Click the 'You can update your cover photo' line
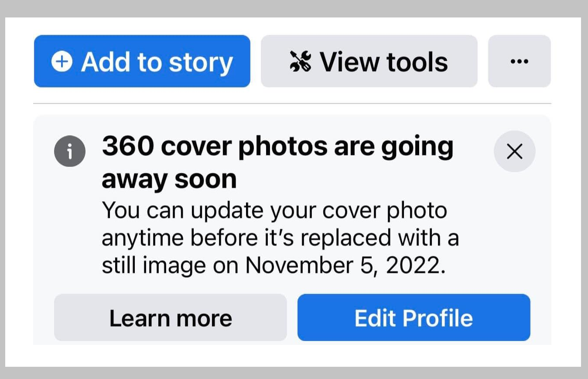 [274, 211]
